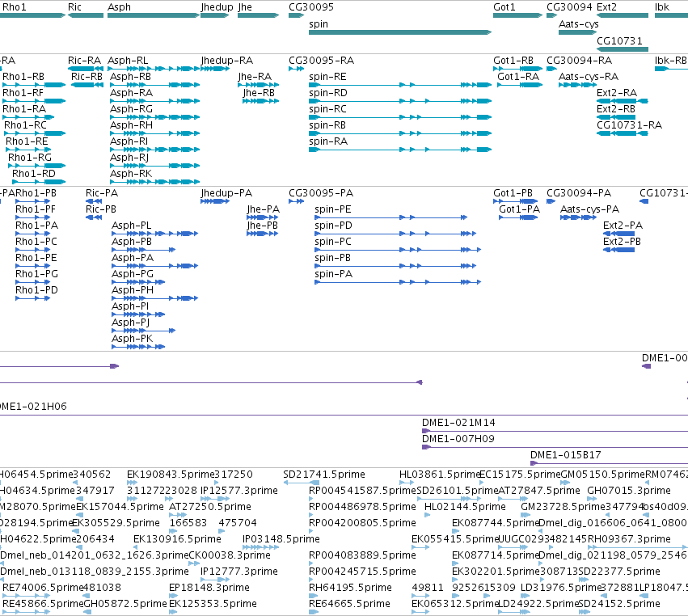Click EST GH07015.3prime

point(629,491)
